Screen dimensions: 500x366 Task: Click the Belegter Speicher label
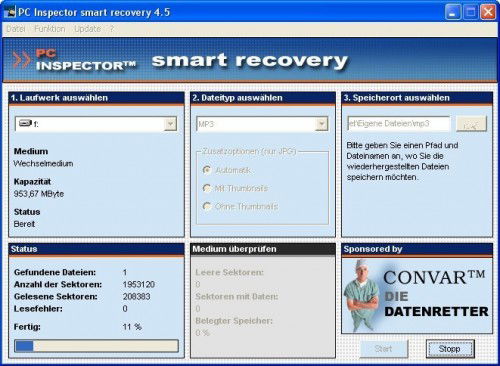point(234,321)
